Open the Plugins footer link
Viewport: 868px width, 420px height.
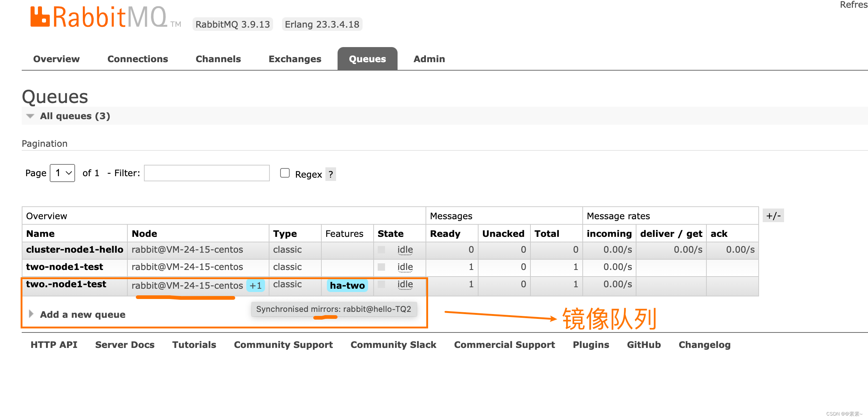590,345
